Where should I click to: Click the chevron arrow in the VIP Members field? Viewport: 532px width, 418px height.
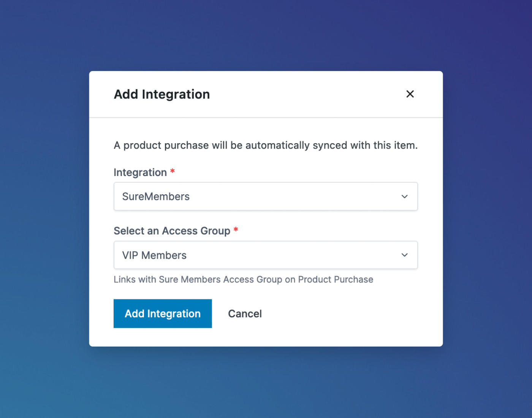(404, 255)
